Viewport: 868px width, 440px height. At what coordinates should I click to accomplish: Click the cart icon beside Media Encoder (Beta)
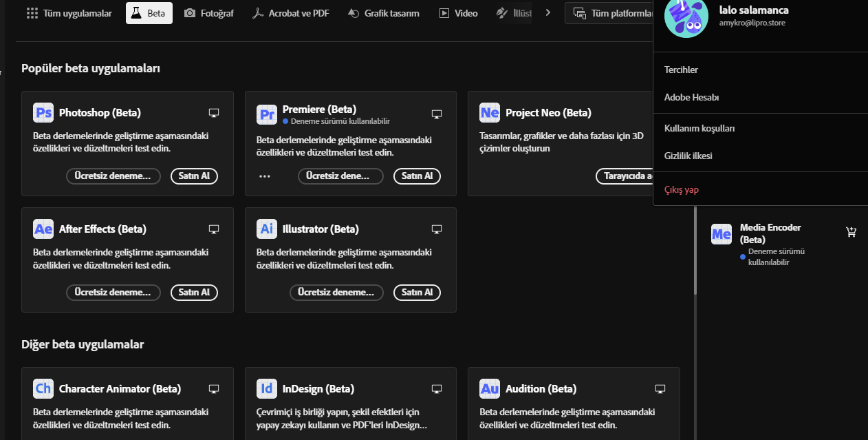(851, 232)
